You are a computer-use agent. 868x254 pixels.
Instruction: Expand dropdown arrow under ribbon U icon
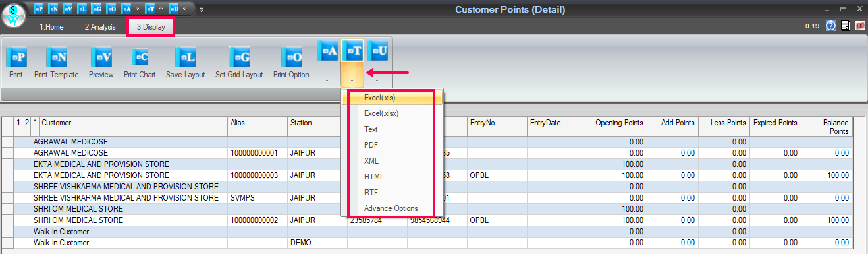[377, 81]
